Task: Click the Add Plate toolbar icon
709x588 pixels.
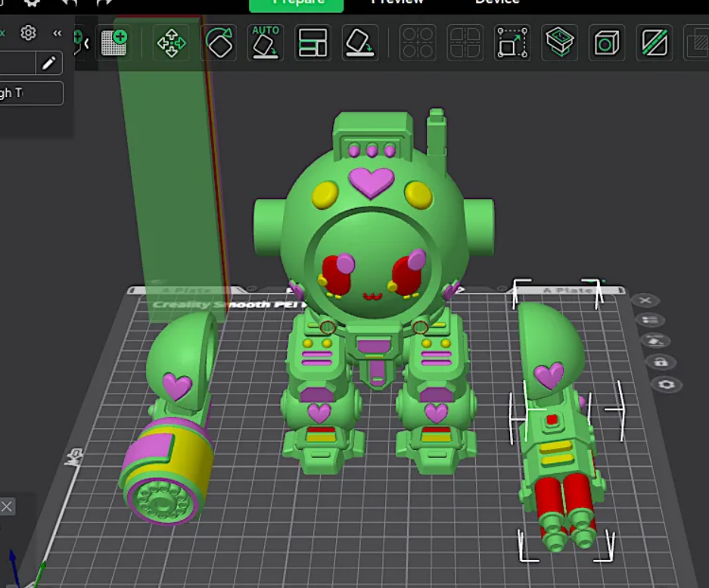Action: 114,43
